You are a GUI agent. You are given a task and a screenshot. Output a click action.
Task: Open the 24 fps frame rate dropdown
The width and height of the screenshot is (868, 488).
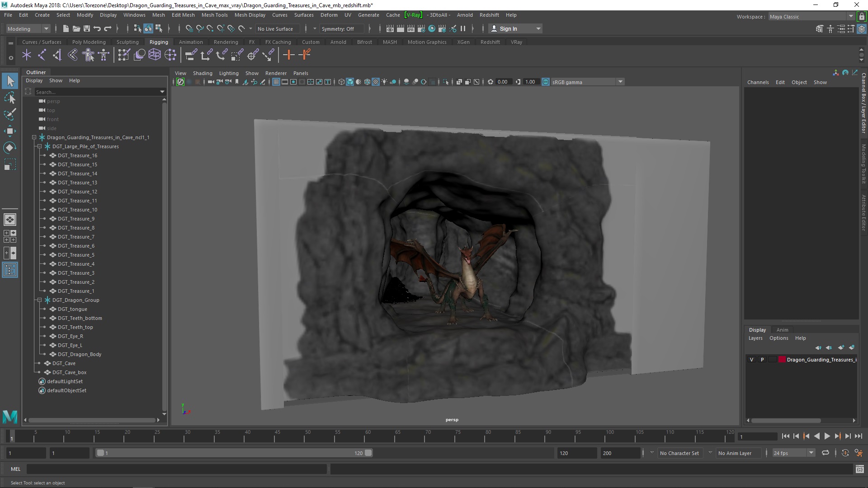point(793,453)
